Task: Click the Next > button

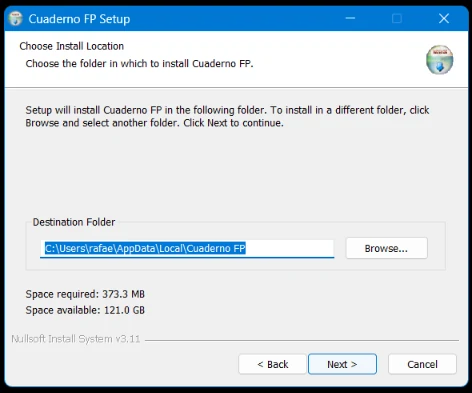Action: [x=342, y=364]
